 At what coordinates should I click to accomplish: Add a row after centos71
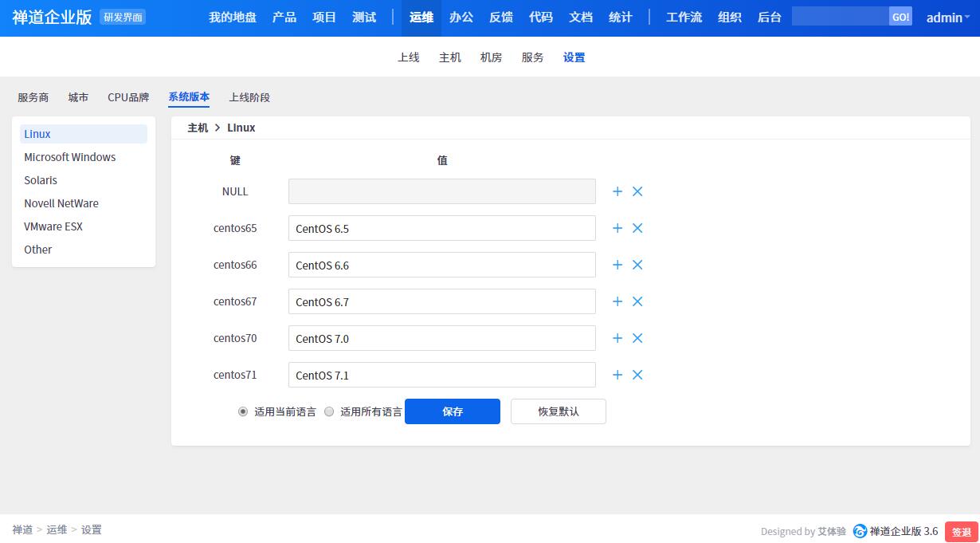click(x=617, y=375)
